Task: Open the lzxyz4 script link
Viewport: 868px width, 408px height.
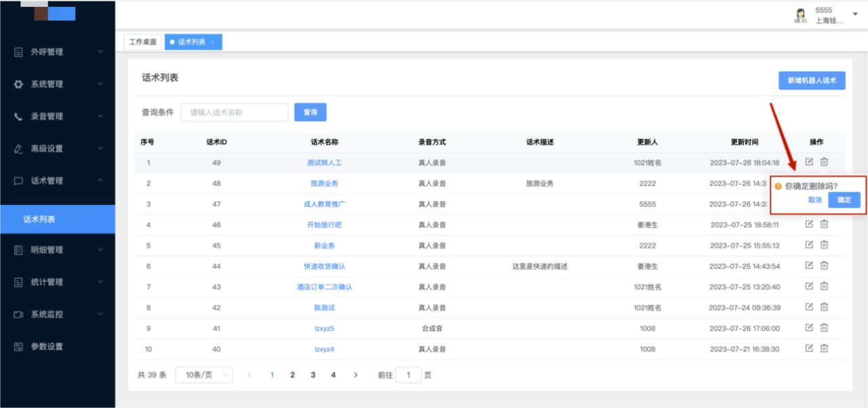Action: tap(324, 349)
